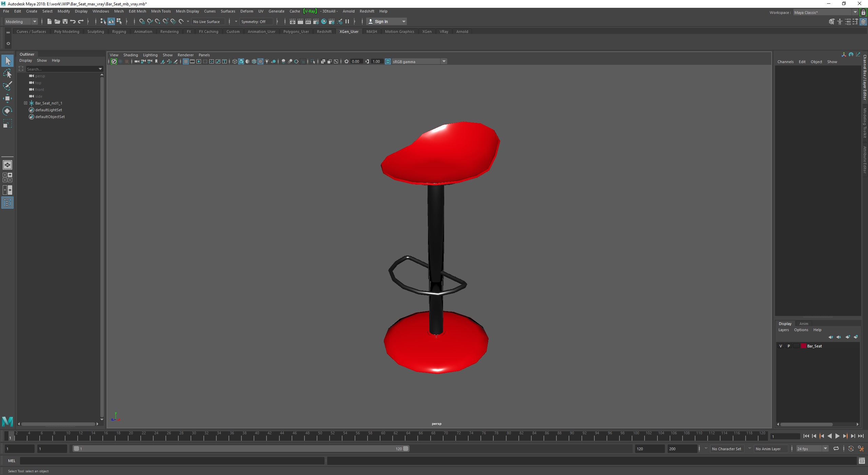This screenshot has height=475, width=868.
Task: Choose the Rotate tool in toolbox
Action: click(x=7, y=111)
